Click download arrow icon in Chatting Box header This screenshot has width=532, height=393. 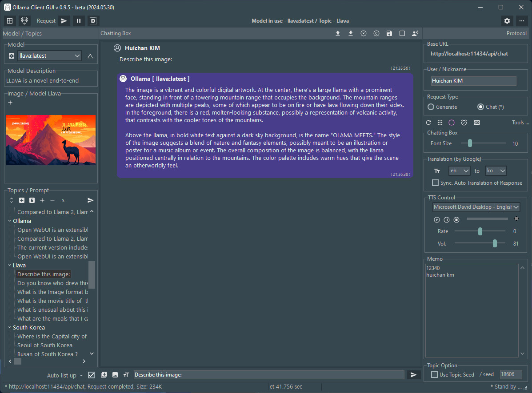pos(351,33)
